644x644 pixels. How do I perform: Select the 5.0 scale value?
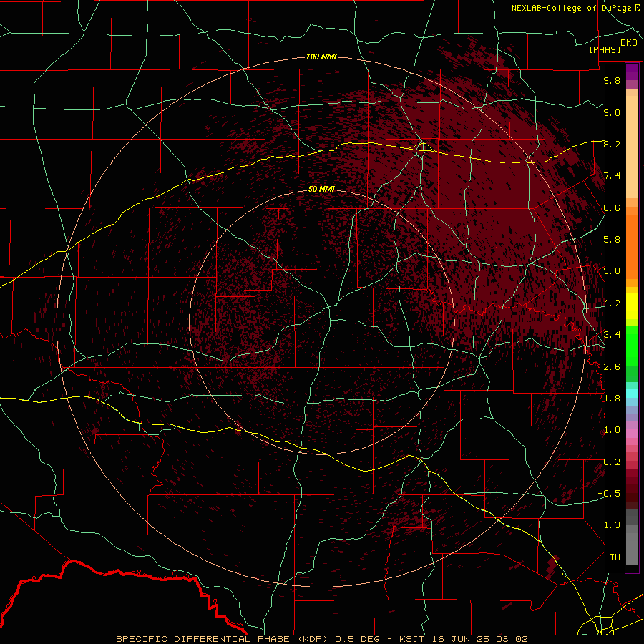pos(612,271)
